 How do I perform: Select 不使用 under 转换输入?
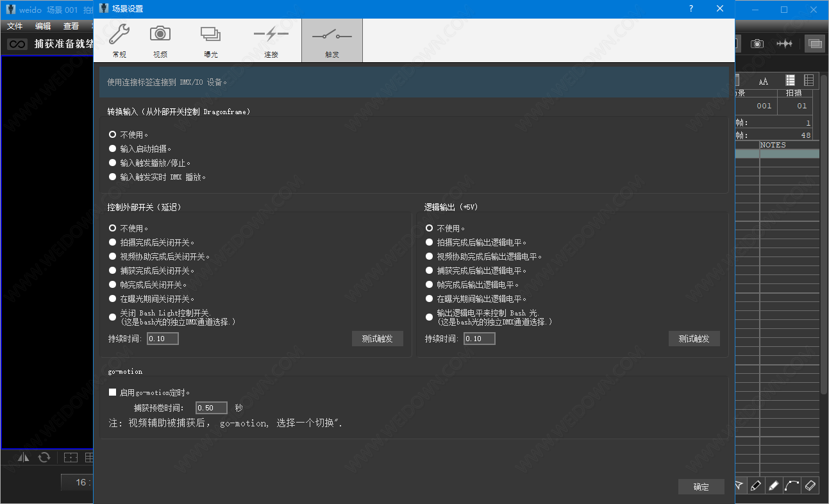(128, 135)
